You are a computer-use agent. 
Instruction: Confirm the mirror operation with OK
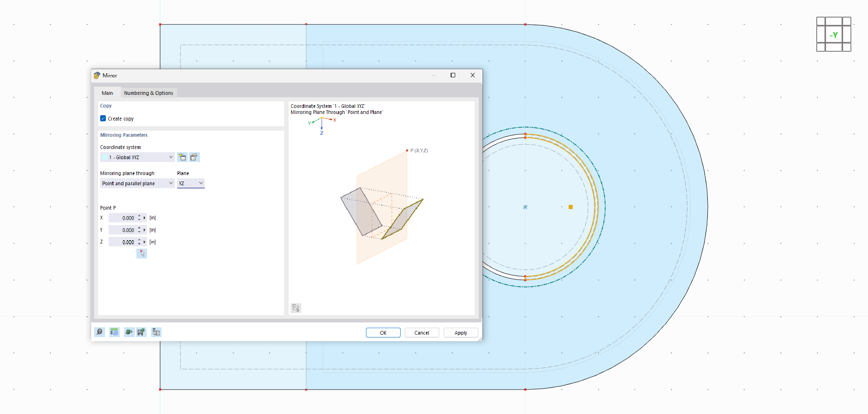click(383, 333)
